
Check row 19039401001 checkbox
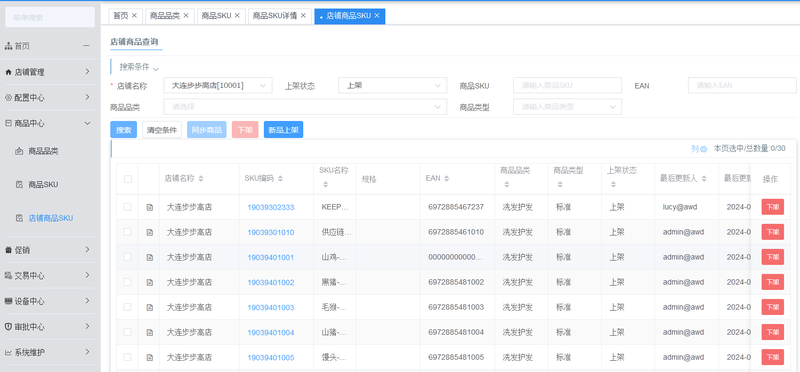(x=128, y=257)
